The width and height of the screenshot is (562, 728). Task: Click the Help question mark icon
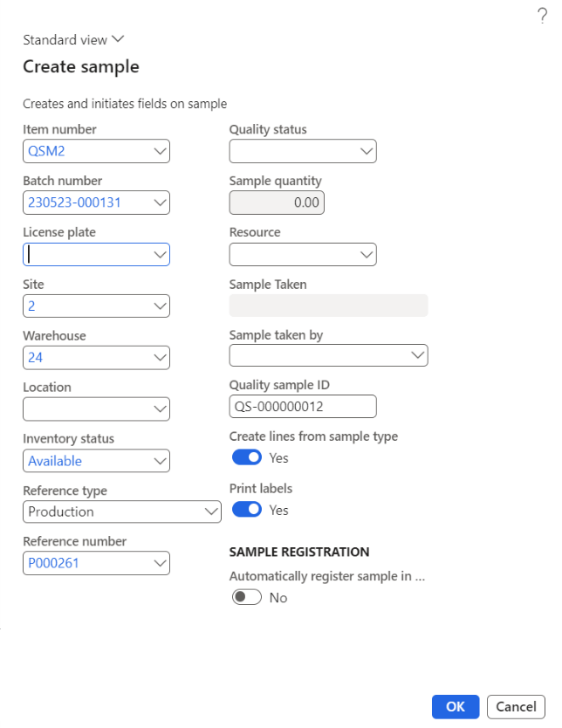point(543,15)
